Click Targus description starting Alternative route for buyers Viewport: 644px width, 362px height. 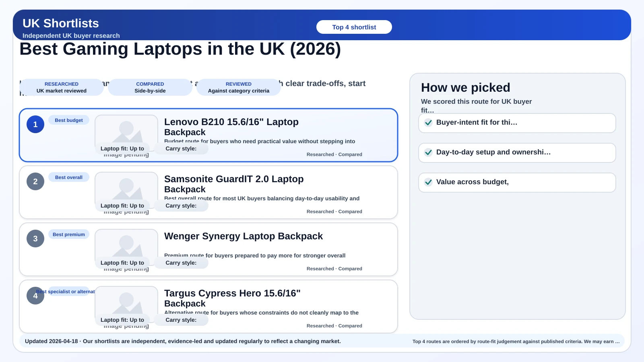[x=261, y=313]
